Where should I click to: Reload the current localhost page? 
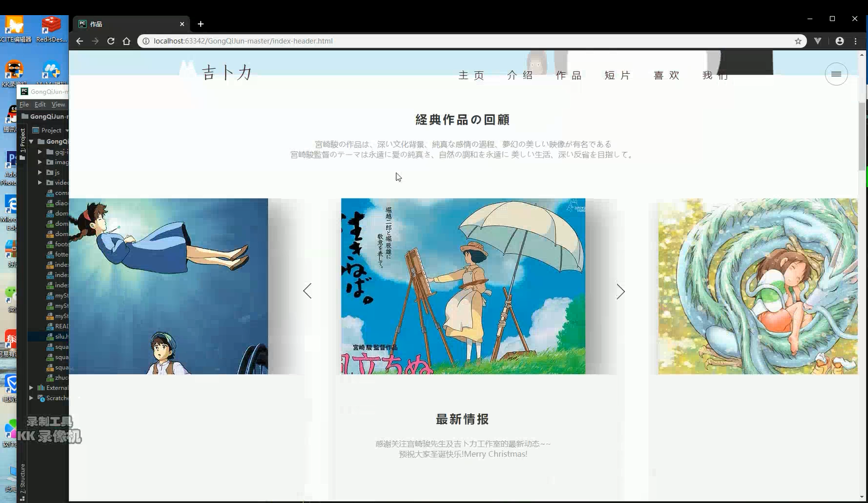pos(111,41)
